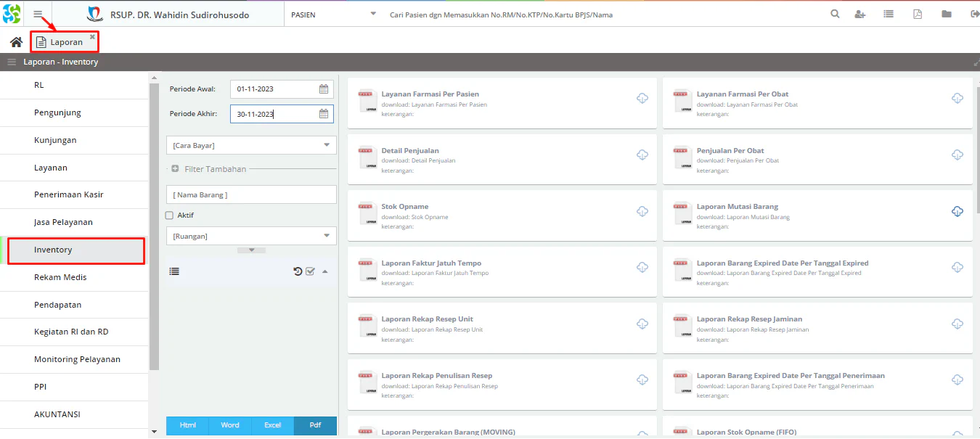The image size is (980, 439).
Task: Go to the Home icon
Action: (x=16, y=42)
